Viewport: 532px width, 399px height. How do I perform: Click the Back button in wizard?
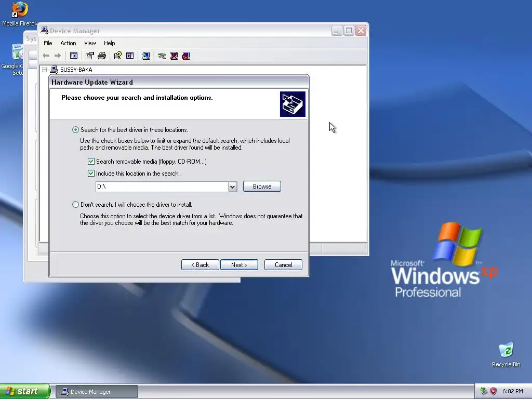coord(200,265)
